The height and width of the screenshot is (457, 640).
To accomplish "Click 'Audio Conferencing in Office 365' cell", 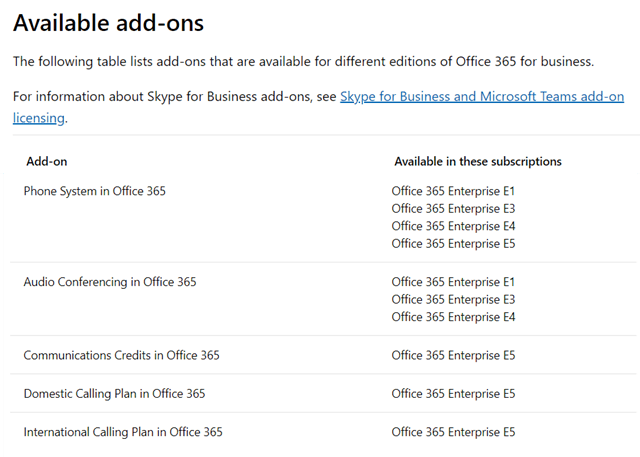I will (110, 282).
